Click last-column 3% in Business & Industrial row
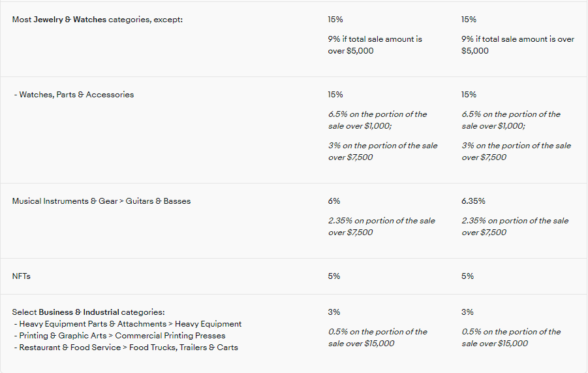The width and height of the screenshot is (588, 373). coord(467,312)
